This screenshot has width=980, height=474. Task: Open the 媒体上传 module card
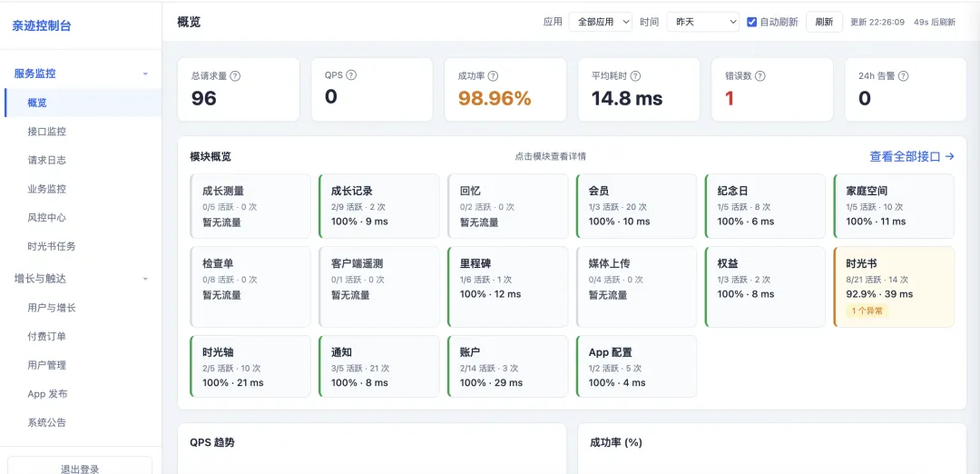point(636,287)
